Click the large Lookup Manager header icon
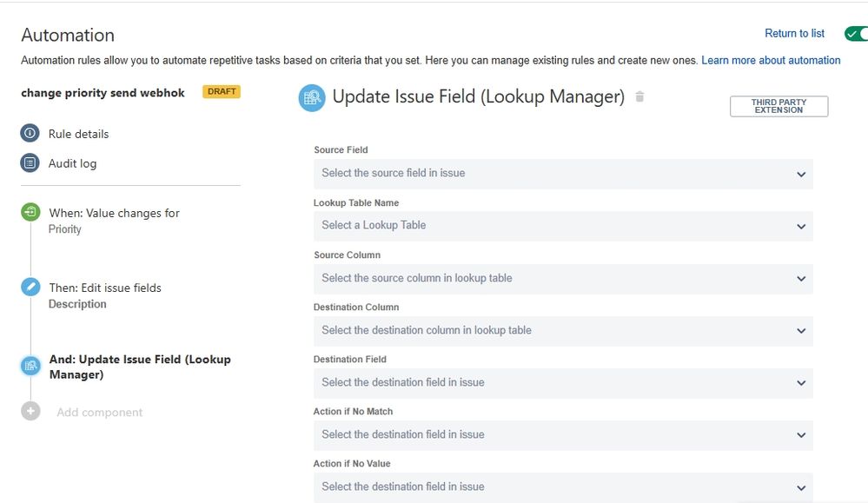This screenshot has width=868, height=503. (x=312, y=98)
